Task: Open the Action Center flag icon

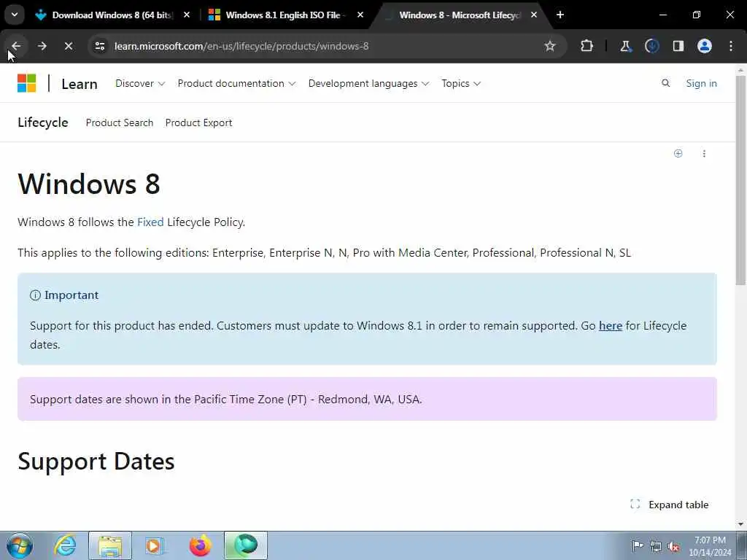Action: coord(637,545)
